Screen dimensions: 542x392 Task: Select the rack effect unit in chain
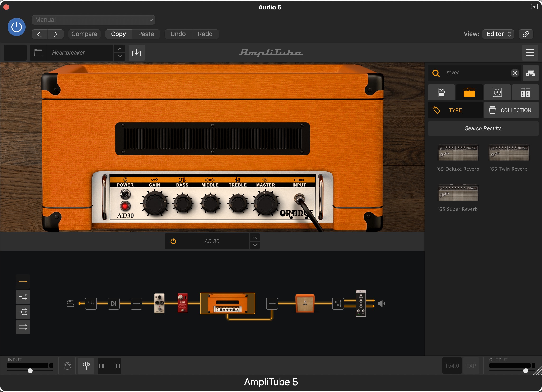pyautogui.click(x=361, y=303)
